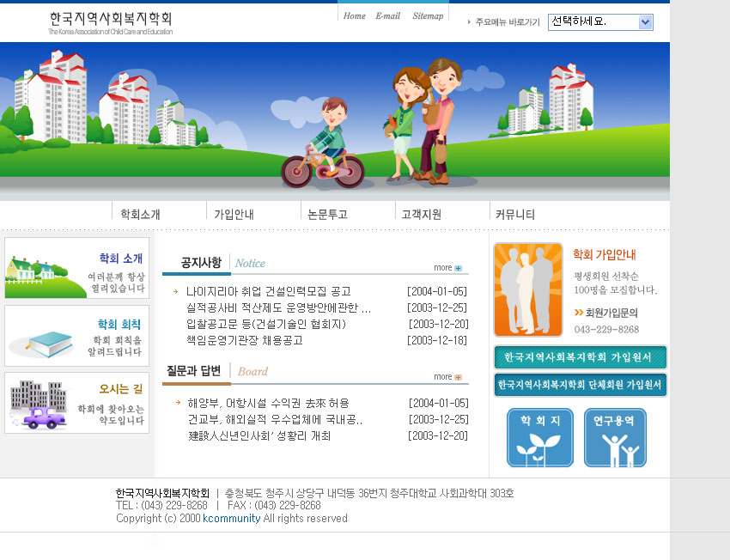This screenshot has width=730, height=560.
Task: Open the 나이지리아 취업 건설인력모집 공고 notice
Action: click(x=268, y=291)
